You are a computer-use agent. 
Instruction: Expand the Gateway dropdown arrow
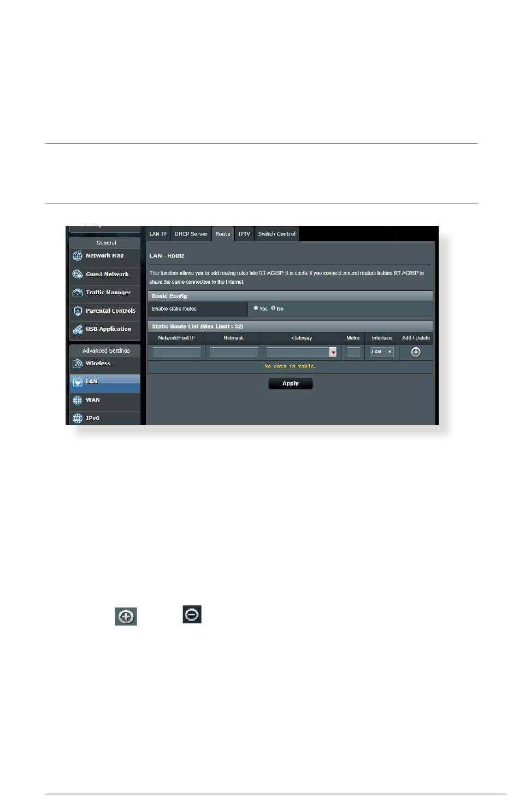click(x=333, y=353)
